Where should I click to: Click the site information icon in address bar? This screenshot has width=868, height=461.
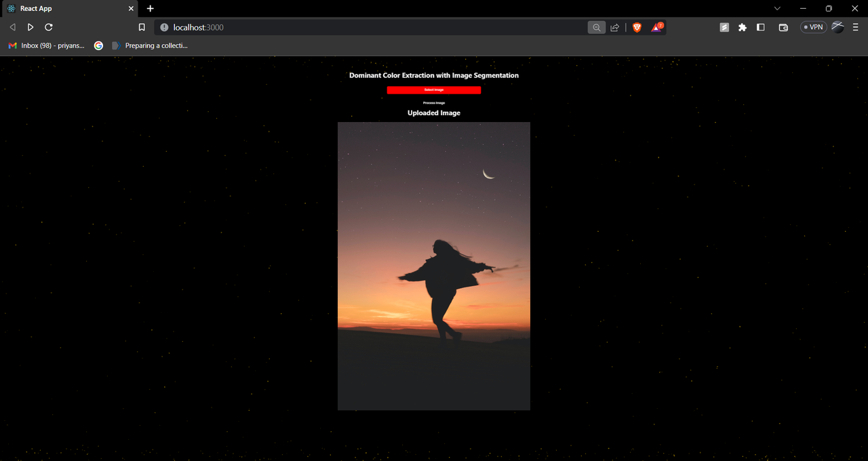click(164, 27)
